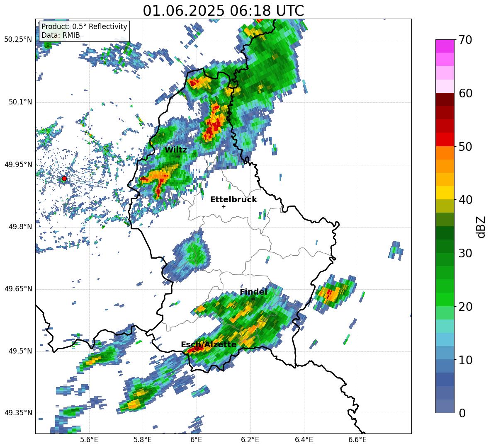The height and width of the screenshot is (448, 491).
Task: Click the 'Product: 0.5° Reflectivity' legend text
Action: click(x=84, y=27)
